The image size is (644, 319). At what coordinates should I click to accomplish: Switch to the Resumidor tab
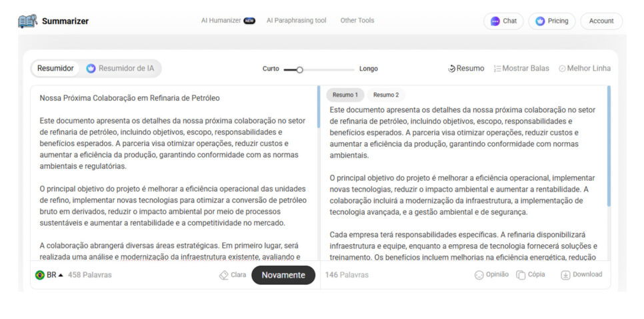tap(55, 69)
